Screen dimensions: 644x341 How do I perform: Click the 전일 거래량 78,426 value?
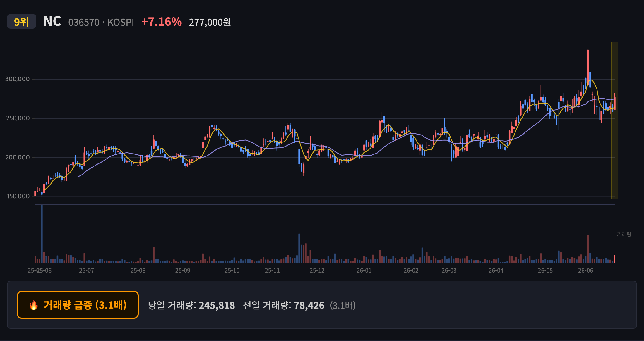tap(284, 305)
